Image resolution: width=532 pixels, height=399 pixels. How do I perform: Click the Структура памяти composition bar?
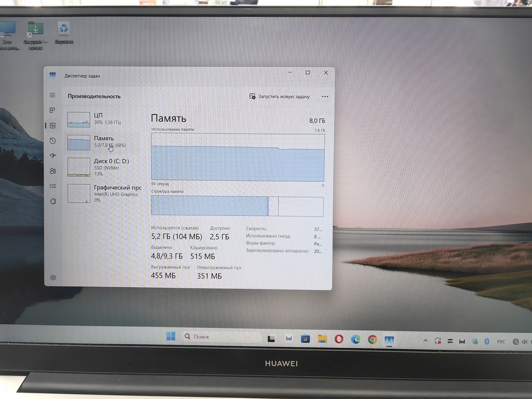[237, 206]
